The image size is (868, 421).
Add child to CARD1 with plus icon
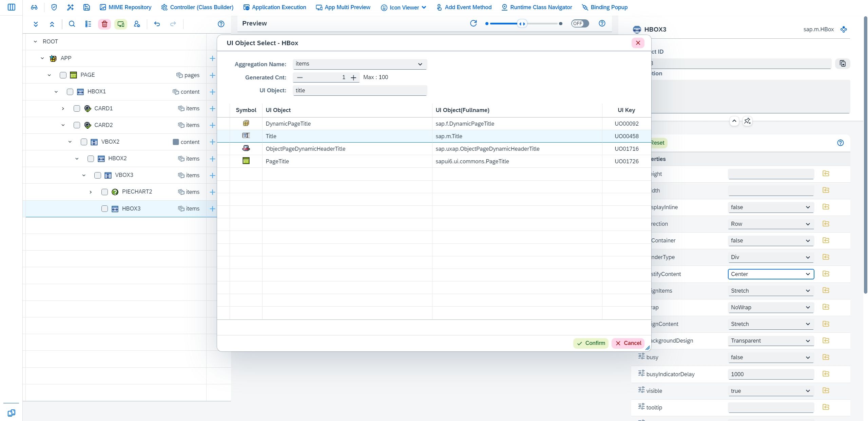point(212,109)
